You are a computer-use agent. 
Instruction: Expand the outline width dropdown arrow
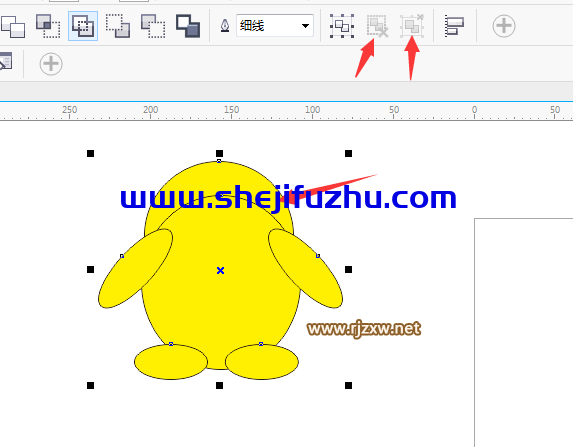click(x=305, y=26)
